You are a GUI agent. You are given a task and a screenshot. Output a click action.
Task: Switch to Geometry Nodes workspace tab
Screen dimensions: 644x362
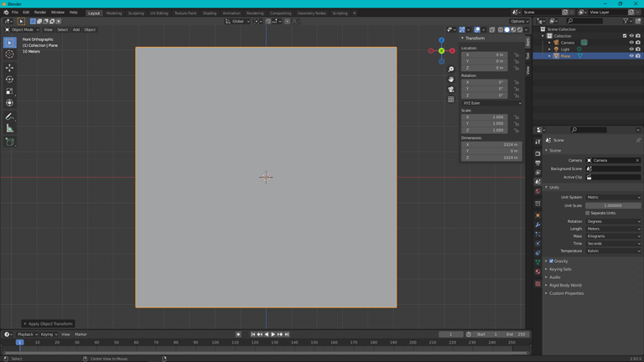[312, 13]
